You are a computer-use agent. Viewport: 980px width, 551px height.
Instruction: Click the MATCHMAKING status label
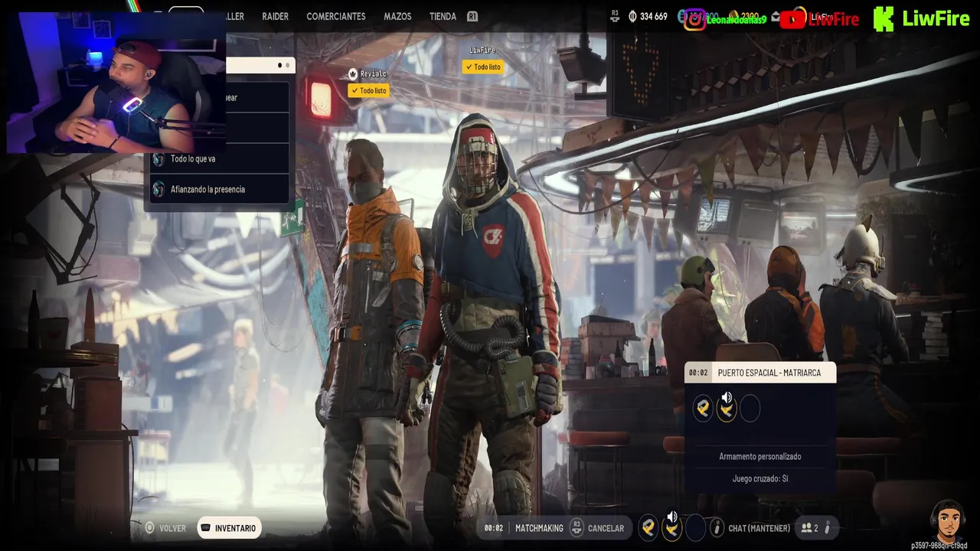click(539, 528)
